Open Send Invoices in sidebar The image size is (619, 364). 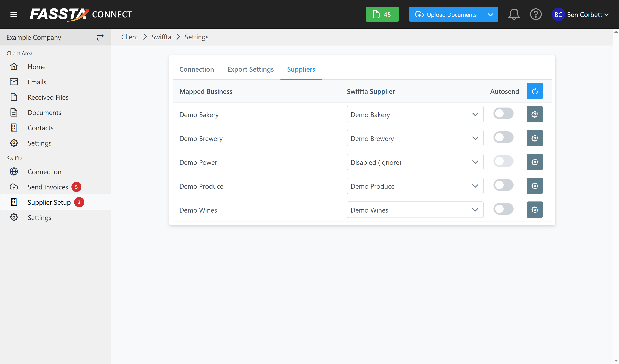point(48,187)
